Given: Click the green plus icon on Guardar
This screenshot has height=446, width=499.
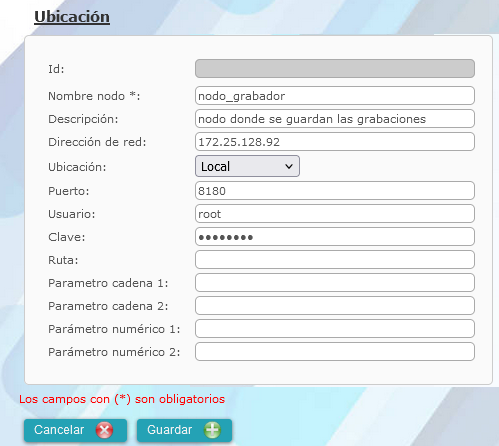Looking at the screenshot, I should tap(213, 430).
